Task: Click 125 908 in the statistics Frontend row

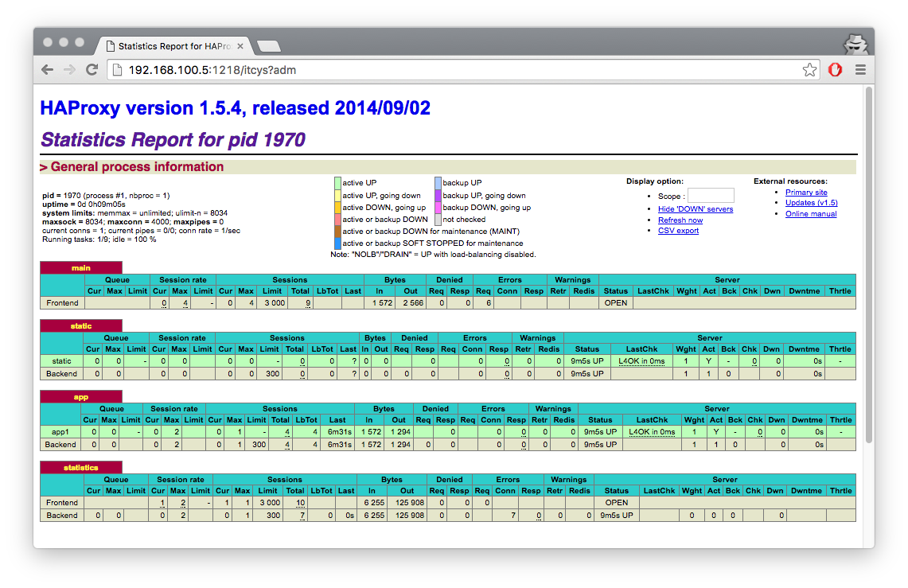Action: click(x=410, y=502)
